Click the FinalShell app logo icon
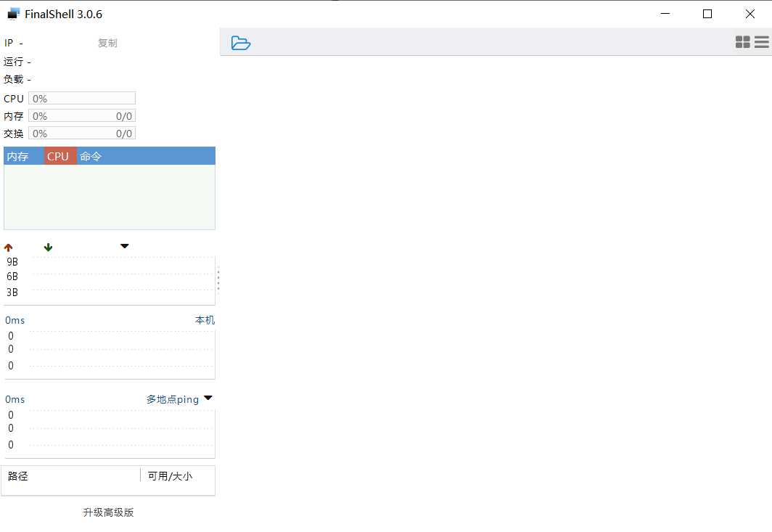Screen dimensions: 772x532 point(13,14)
